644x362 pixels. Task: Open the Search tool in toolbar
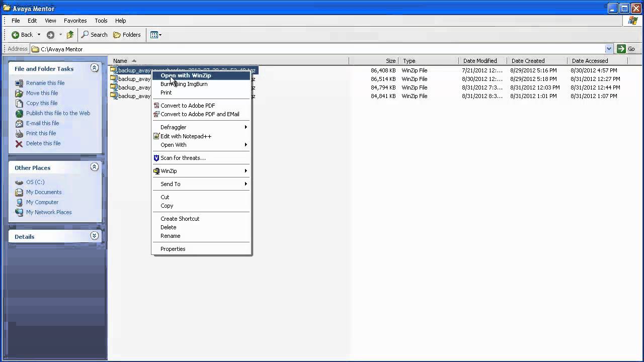pyautogui.click(x=95, y=35)
